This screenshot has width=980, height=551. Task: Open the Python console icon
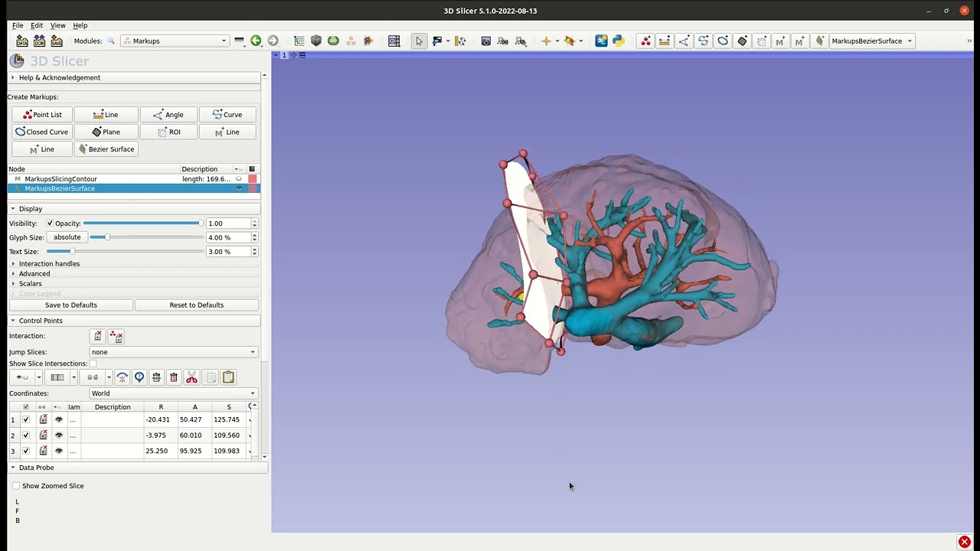(x=619, y=41)
